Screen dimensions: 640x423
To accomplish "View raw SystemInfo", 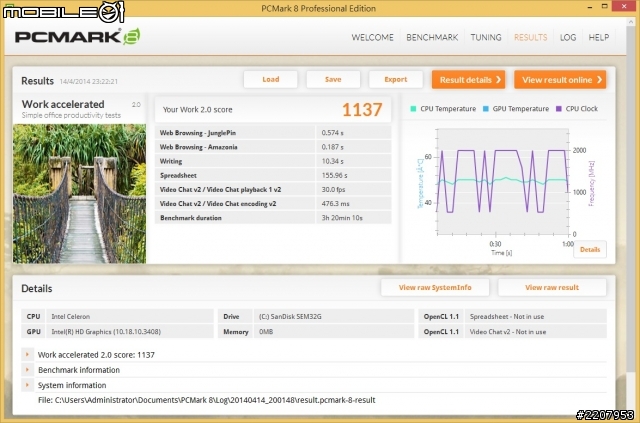I will [x=435, y=287].
